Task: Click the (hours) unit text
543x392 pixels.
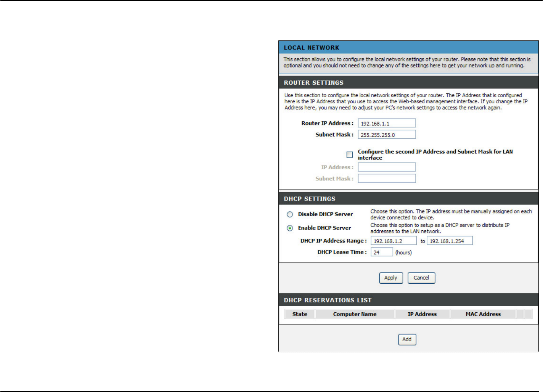Action: [x=403, y=252]
